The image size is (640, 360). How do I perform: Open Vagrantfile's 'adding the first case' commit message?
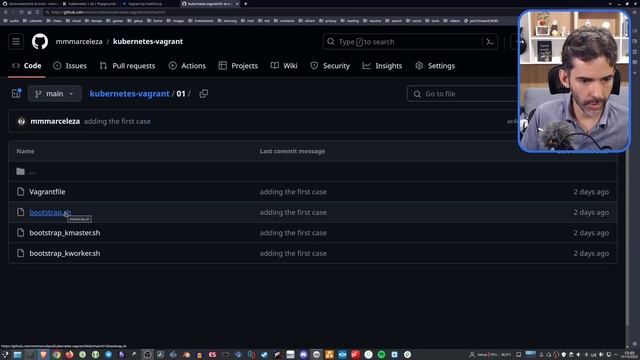pos(293,192)
